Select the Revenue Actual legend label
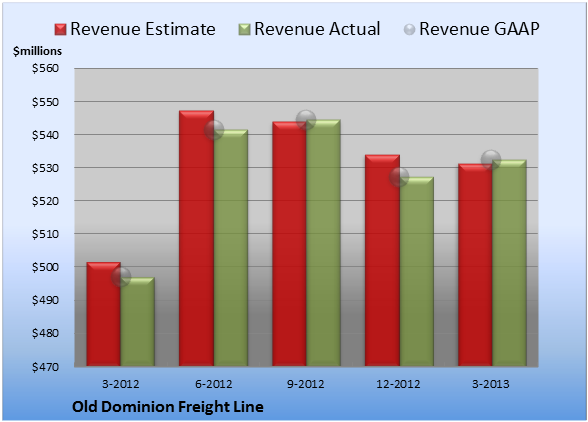588x422 pixels. coord(317,29)
